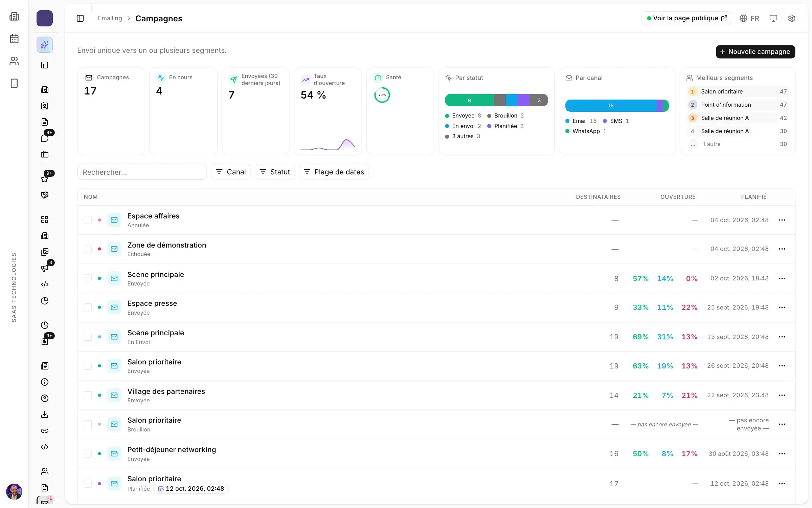The width and height of the screenshot is (812, 508).
Task: Open the Zone de démonstration campaign
Action: tap(166, 245)
